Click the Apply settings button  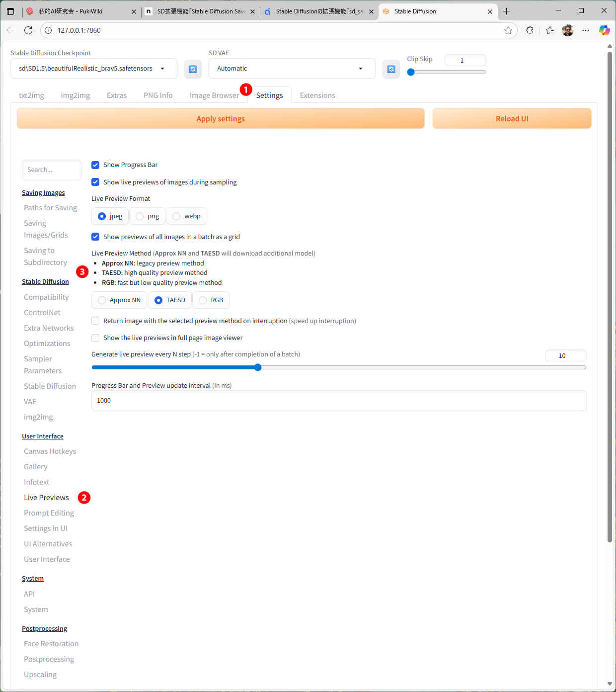(221, 119)
